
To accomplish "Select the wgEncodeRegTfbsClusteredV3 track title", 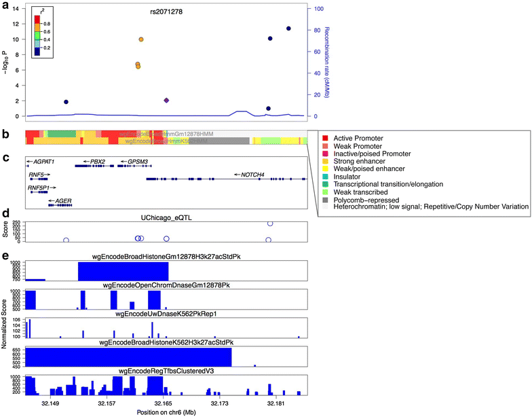I will pos(166,371).
